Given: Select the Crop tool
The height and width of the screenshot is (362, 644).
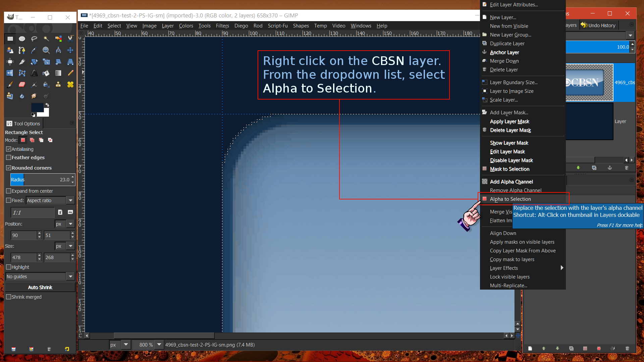Looking at the screenshot, I should coord(22,62).
